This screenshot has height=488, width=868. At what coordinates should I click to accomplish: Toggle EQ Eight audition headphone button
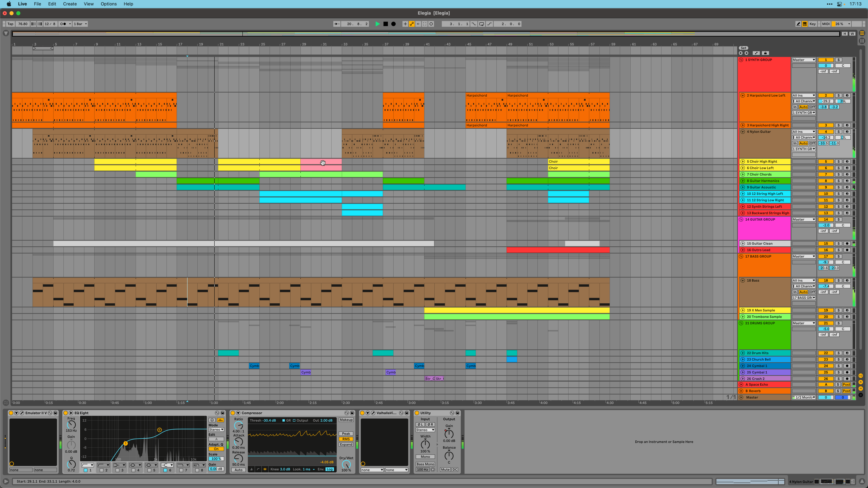click(x=212, y=420)
